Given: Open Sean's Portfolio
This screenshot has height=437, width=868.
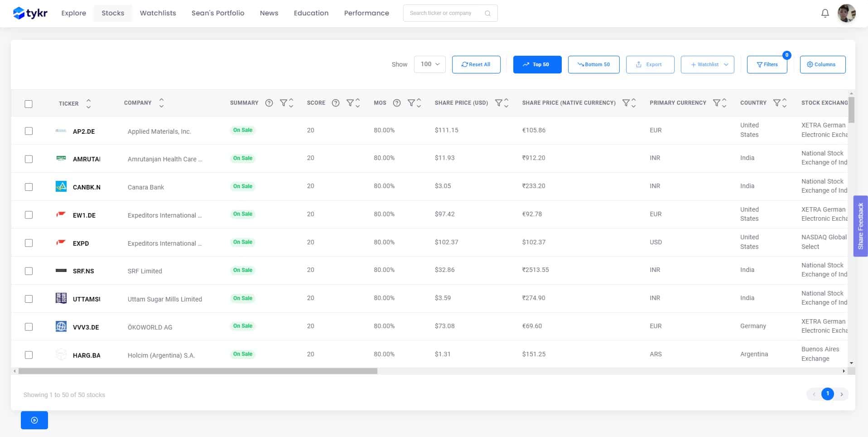Looking at the screenshot, I should point(218,13).
